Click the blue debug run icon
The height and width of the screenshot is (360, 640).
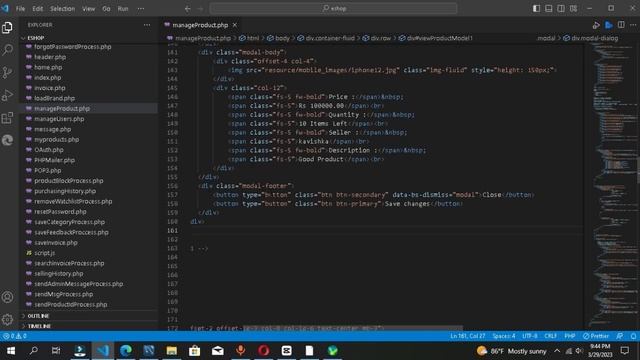click(609, 25)
